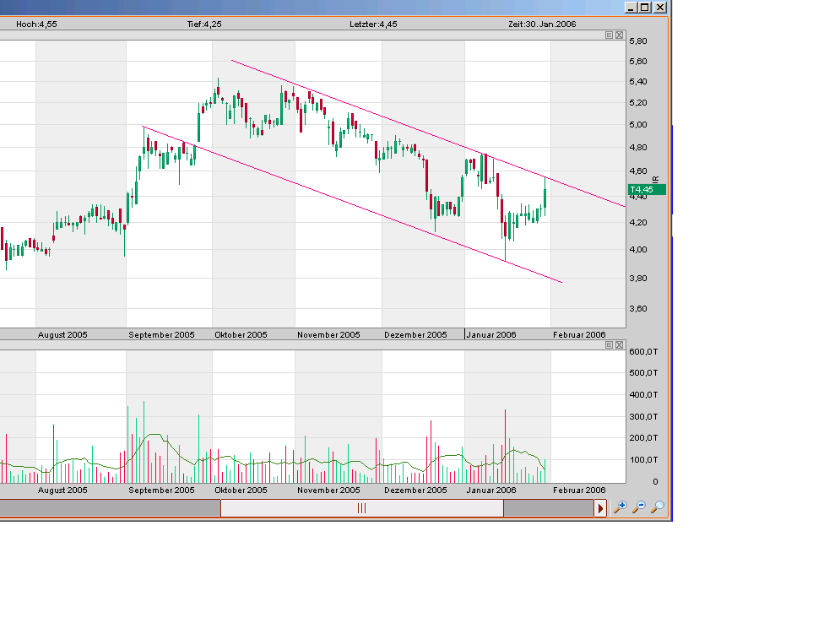Click the 300,0T volume axis label
Screen dimensions: 840x634
pyautogui.click(x=643, y=416)
